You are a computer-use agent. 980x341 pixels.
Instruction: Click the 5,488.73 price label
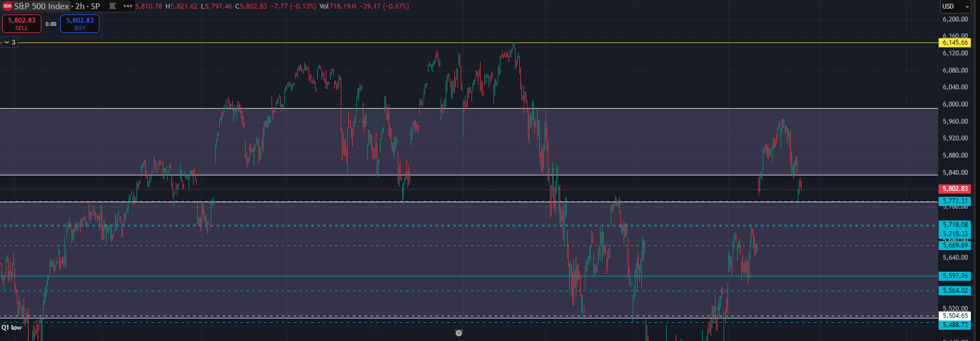point(955,325)
